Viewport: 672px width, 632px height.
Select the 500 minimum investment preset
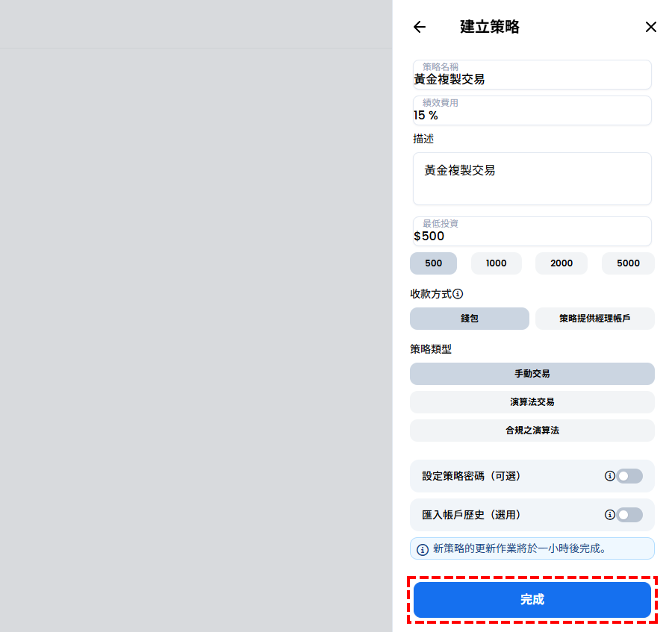coord(433,263)
